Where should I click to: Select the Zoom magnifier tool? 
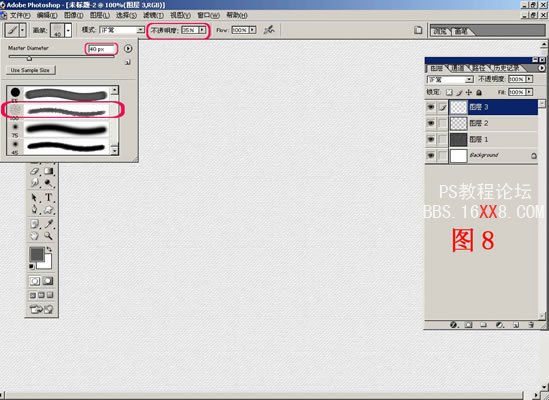click(48, 236)
